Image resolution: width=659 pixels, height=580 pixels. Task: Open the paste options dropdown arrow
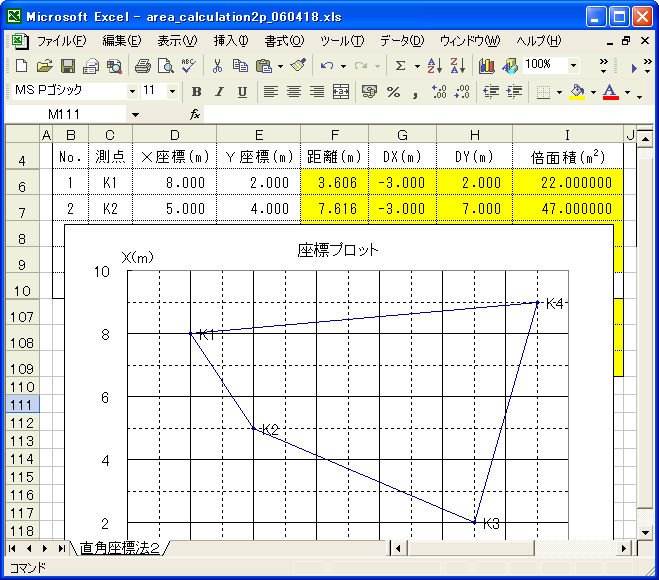(x=280, y=66)
